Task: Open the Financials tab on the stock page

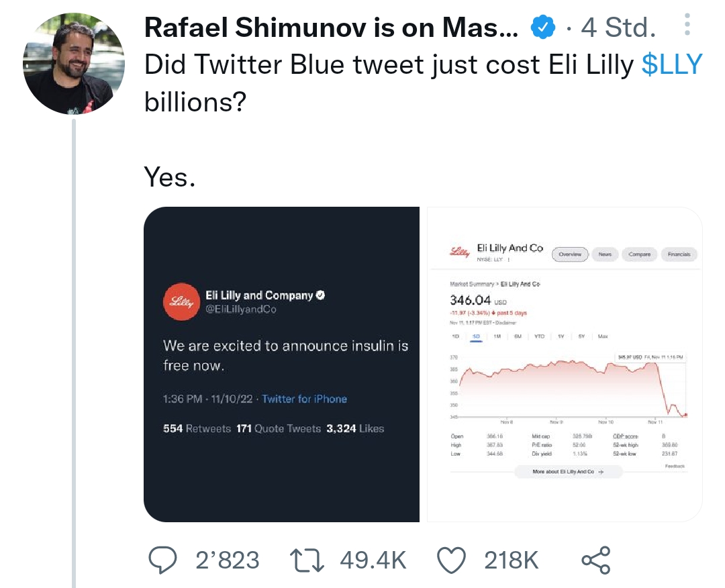Action: point(679,254)
